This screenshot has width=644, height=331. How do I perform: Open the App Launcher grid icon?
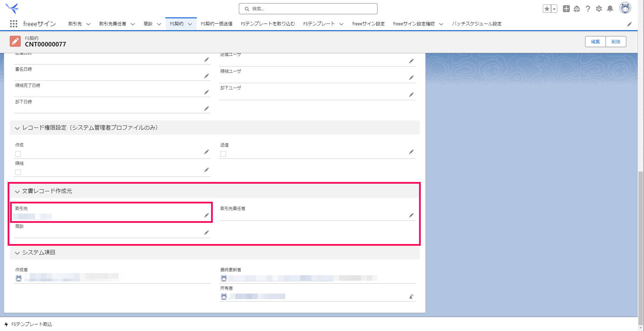click(14, 24)
